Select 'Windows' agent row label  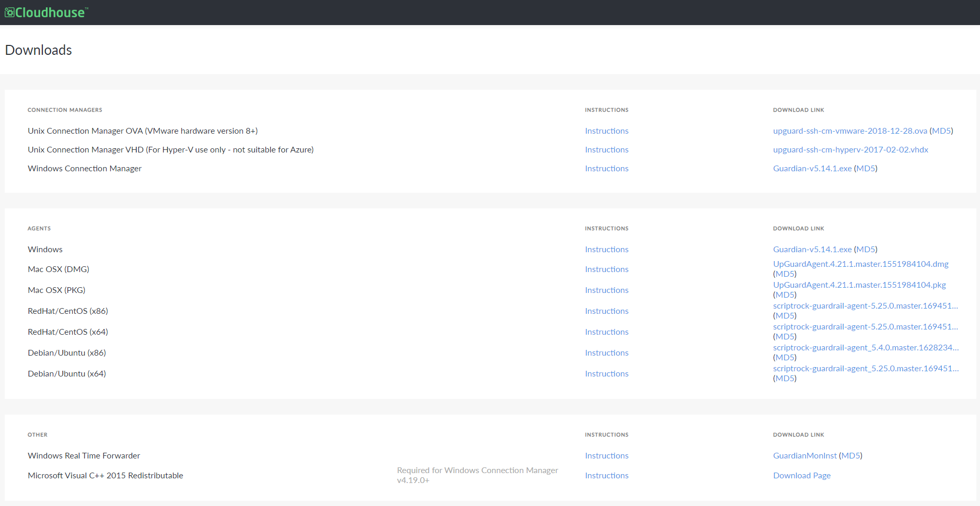coord(45,250)
